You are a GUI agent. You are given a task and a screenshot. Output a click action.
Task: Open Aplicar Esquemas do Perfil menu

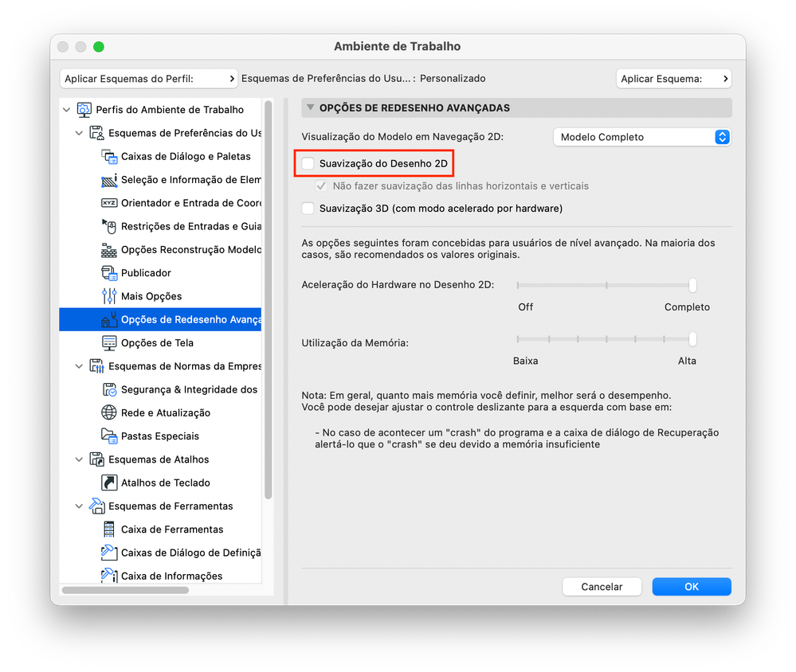tap(149, 79)
